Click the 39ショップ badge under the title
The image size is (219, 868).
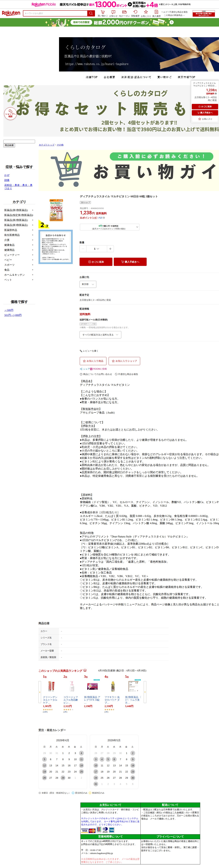(85, 202)
